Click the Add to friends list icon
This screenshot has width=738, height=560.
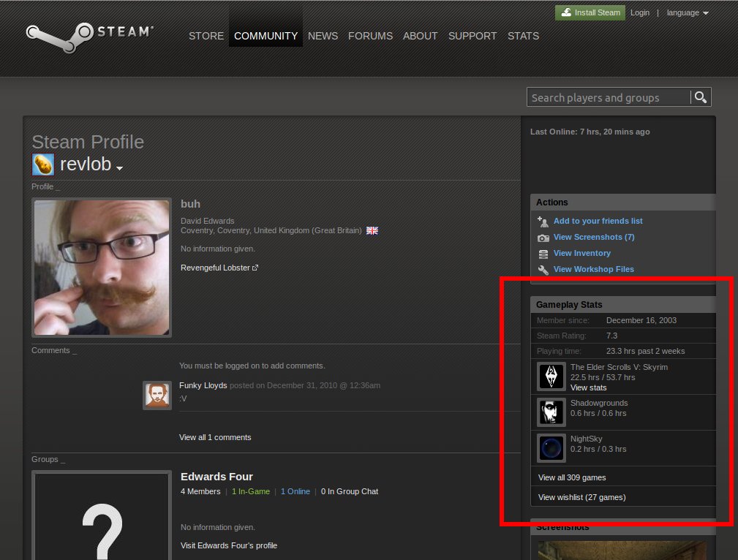coord(543,222)
